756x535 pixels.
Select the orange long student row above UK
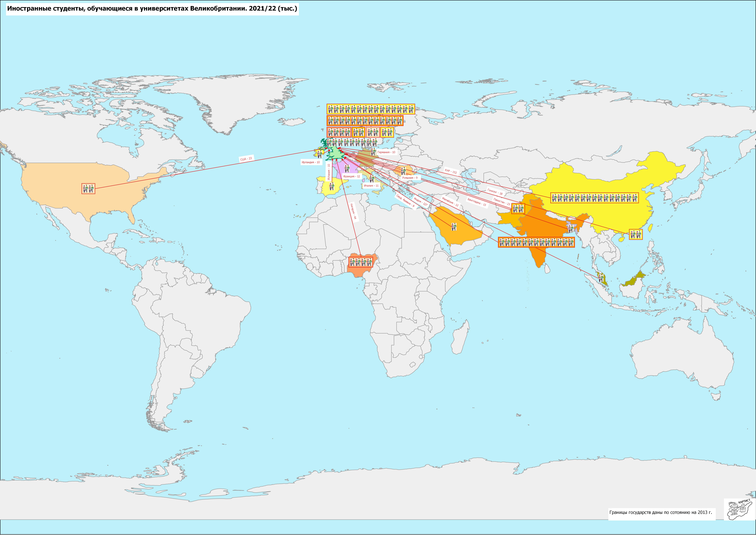click(365, 121)
